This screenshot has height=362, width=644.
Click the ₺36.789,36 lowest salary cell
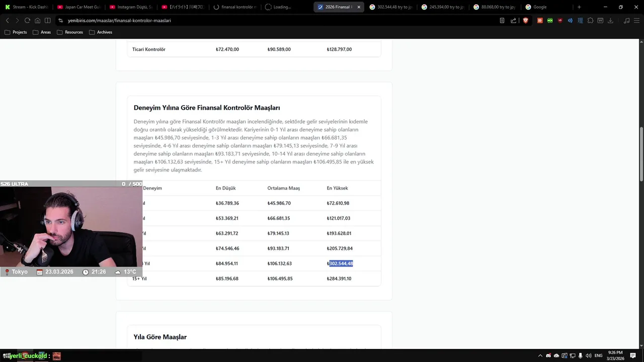point(227,203)
